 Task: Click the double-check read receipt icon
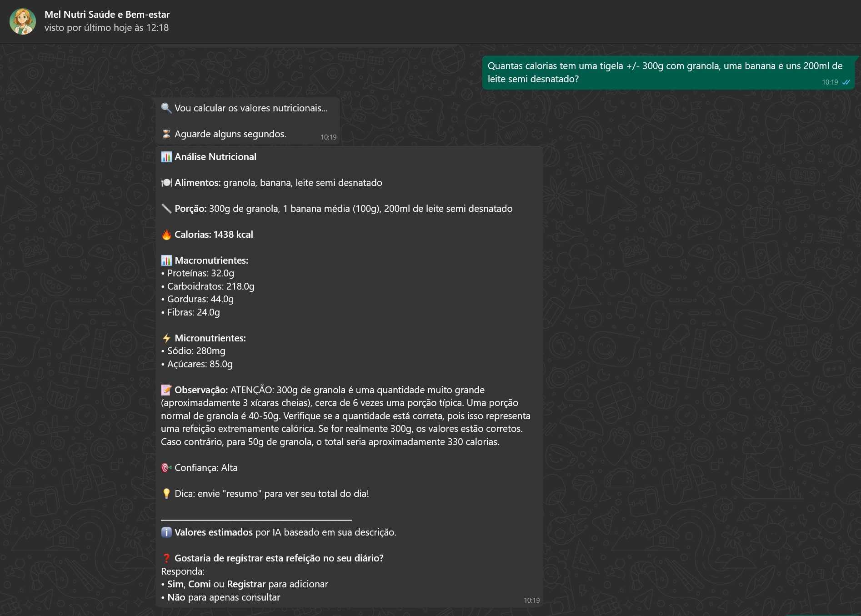846,82
